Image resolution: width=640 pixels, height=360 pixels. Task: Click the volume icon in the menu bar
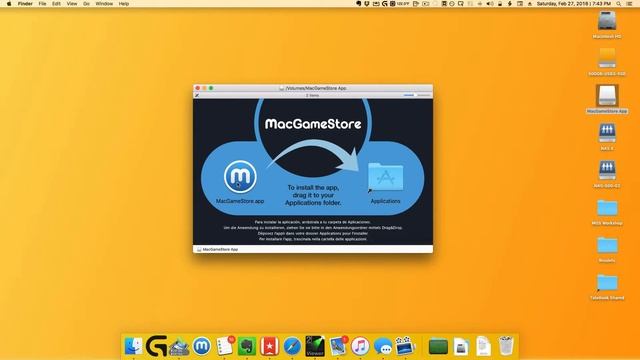pos(490,4)
